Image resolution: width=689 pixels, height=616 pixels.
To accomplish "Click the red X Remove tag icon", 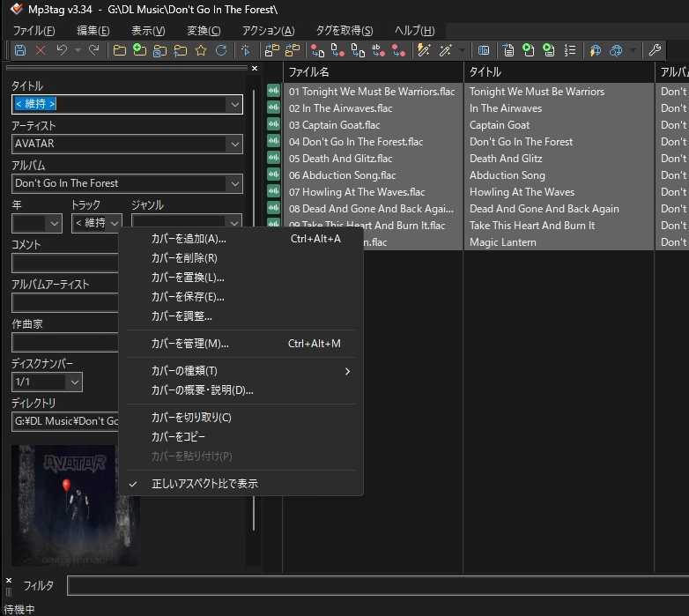I will (x=41, y=50).
